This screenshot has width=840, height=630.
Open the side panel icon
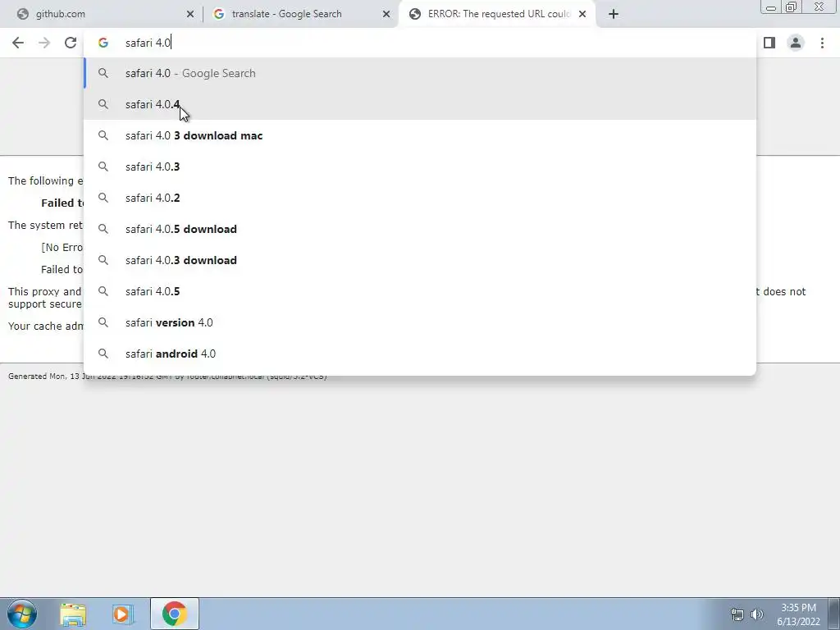tap(769, 43)
